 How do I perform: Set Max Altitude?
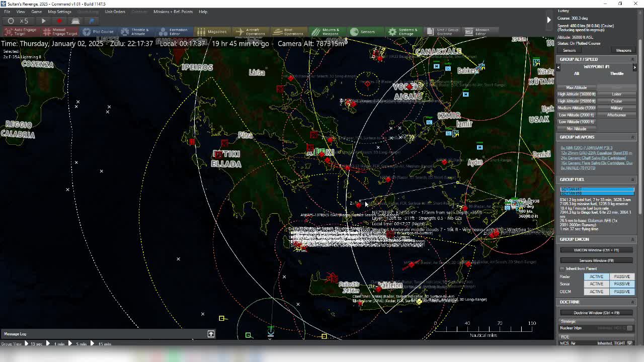tap(577, 87)
